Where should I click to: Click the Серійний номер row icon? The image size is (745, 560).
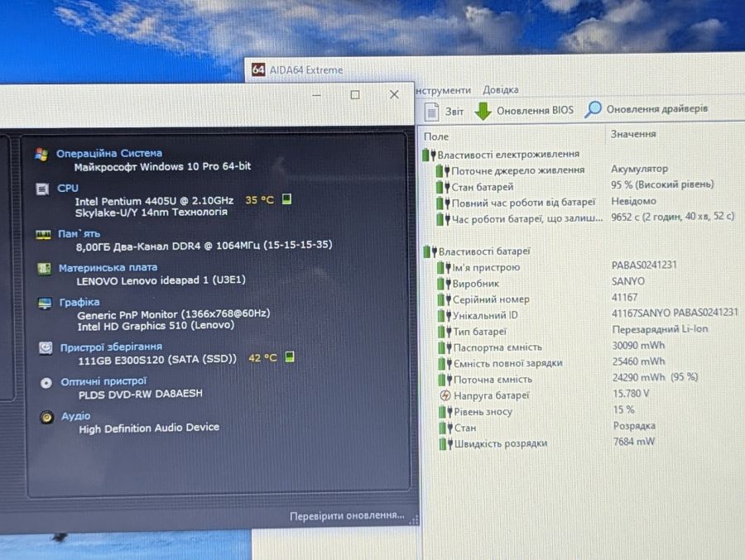tap(445, 299)
